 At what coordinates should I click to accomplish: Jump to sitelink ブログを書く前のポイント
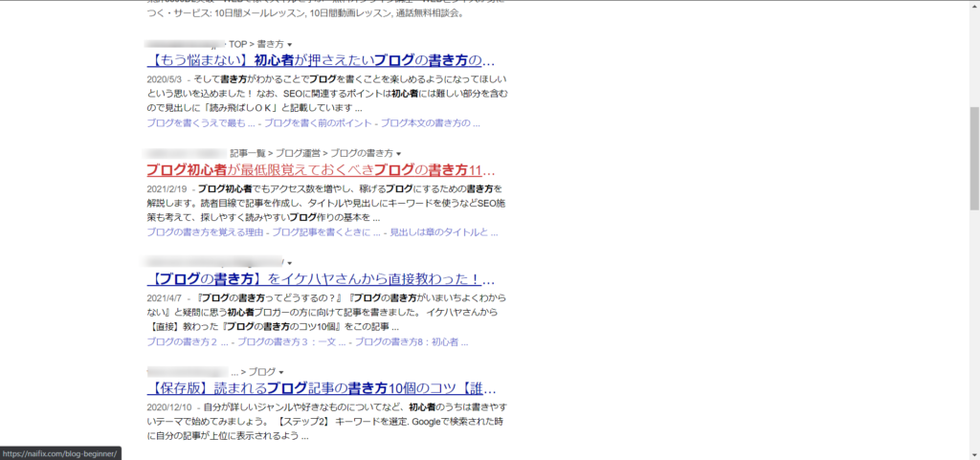coord(318,123)
